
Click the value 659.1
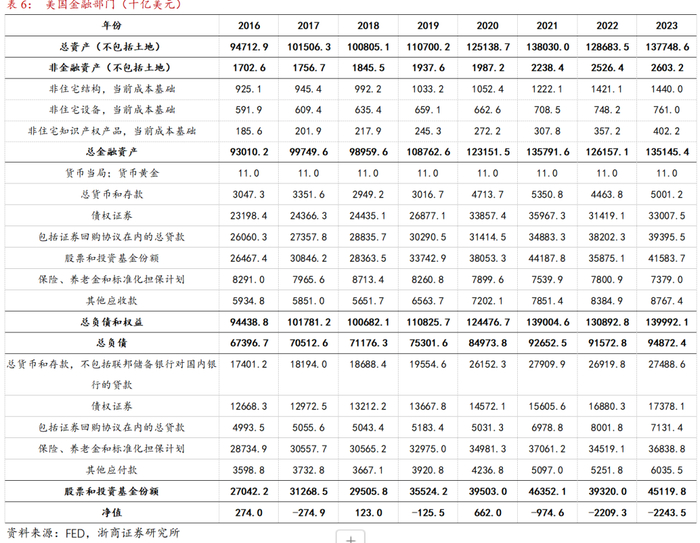click(x=428, y=110)
